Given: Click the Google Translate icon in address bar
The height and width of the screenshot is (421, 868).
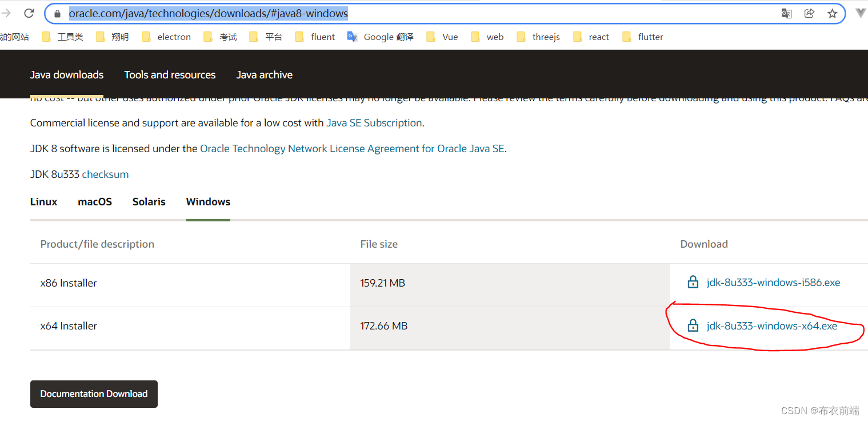Looking at the screenshot, I should (x=786, y=14).
